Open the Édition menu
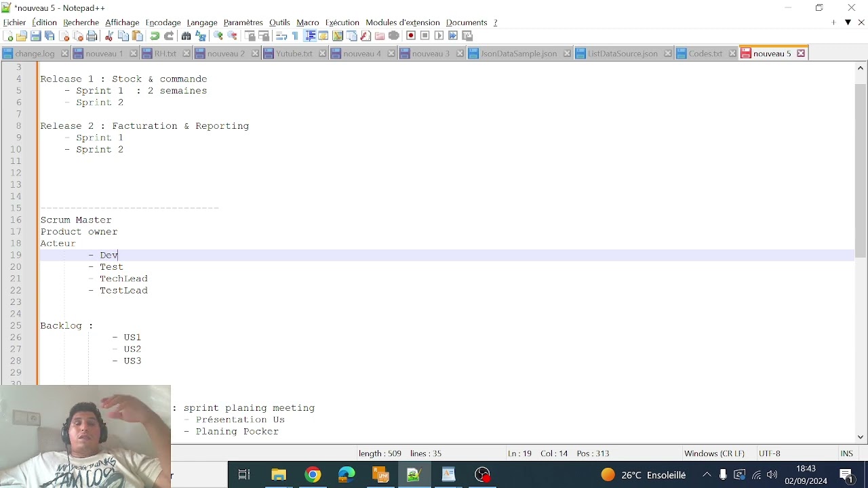The width and height of the screenshot is (868, 488). [x=44, y=22]
